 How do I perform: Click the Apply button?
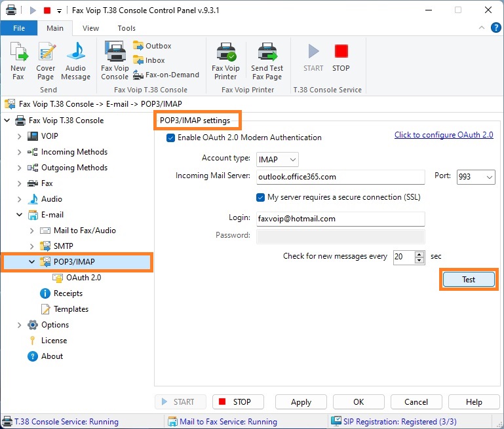[301, 402]
